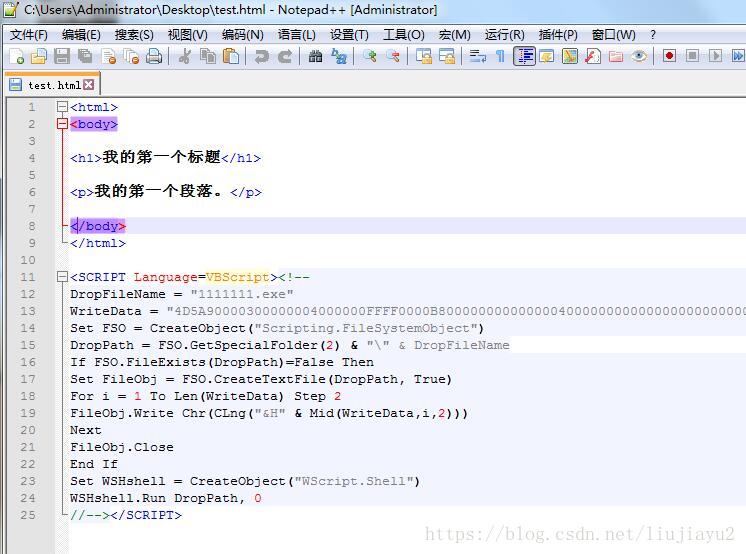Click line number 25 in the margin

point(28,515)
